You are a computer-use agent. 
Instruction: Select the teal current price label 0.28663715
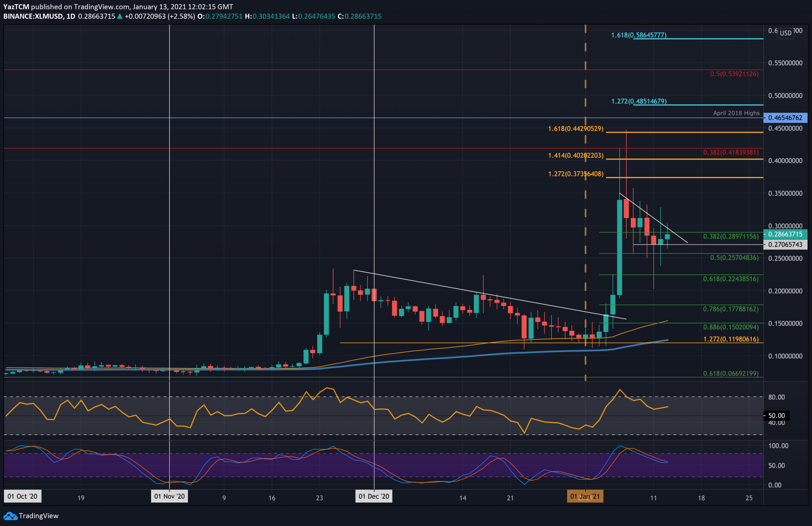[x=785, y=234]
